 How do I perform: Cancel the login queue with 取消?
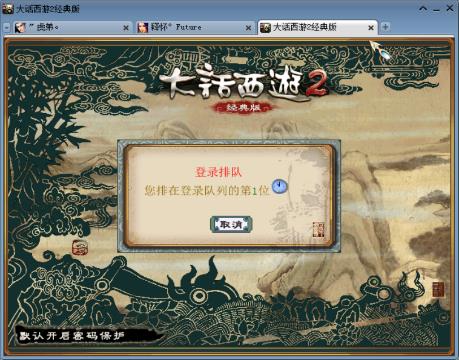pyautogui.click(x=231, y=224)
